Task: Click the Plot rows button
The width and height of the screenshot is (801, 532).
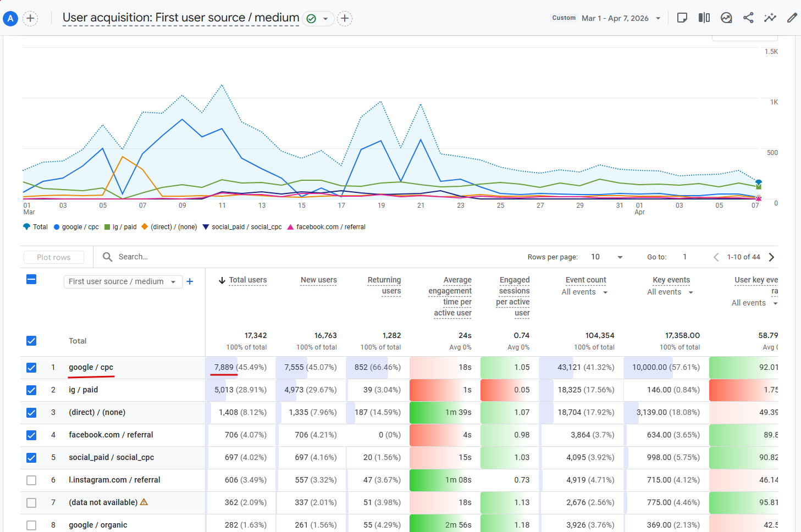Action: coord(54,257)
